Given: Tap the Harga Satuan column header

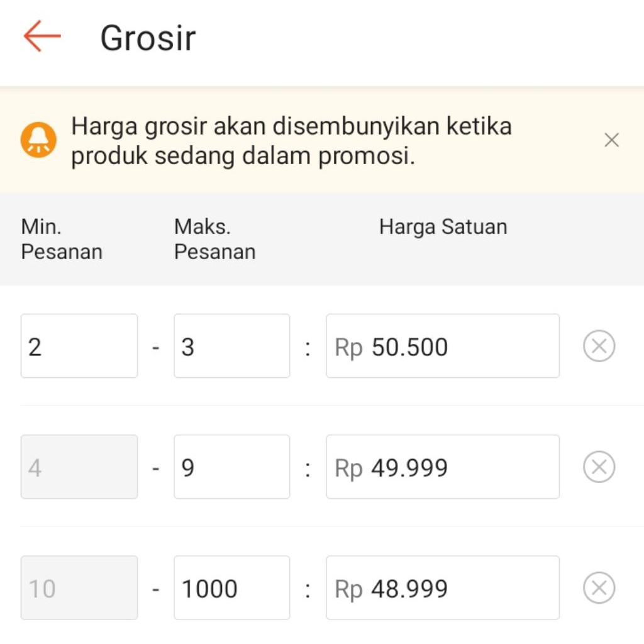Looking at the screenshot, I should pyautogui.click(x=443, y=227).
